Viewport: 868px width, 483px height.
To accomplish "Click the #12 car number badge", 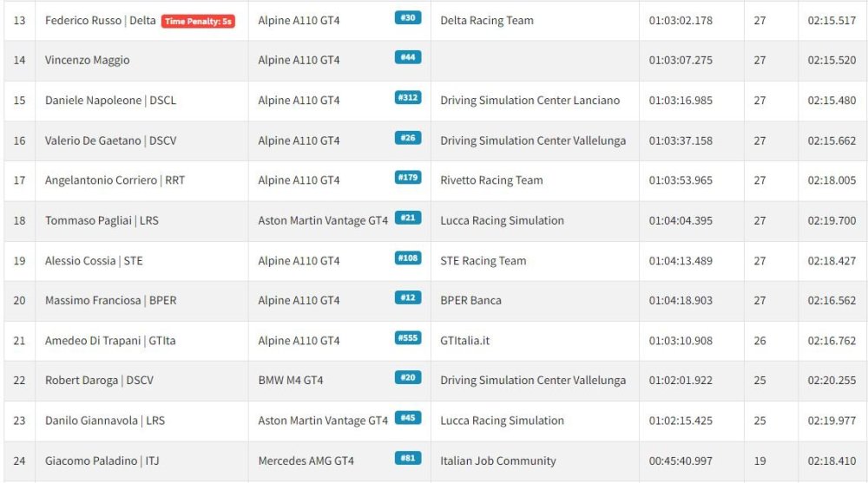I will point(408,297).
